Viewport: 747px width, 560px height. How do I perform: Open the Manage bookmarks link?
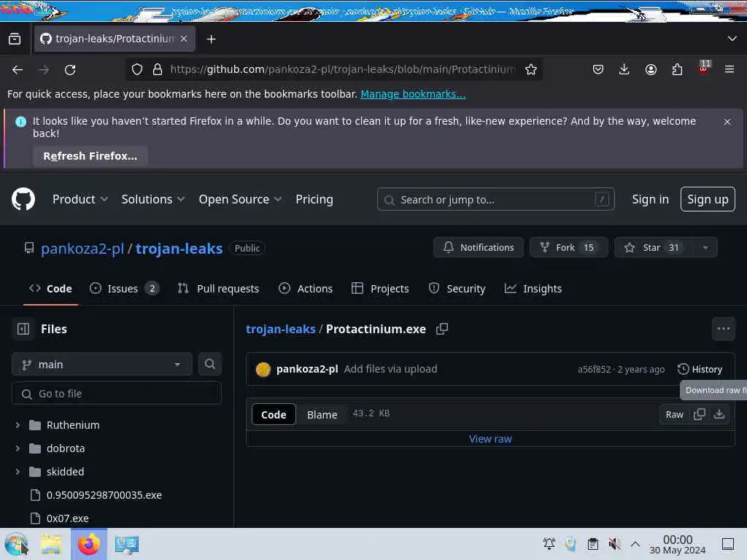(413, 94)
